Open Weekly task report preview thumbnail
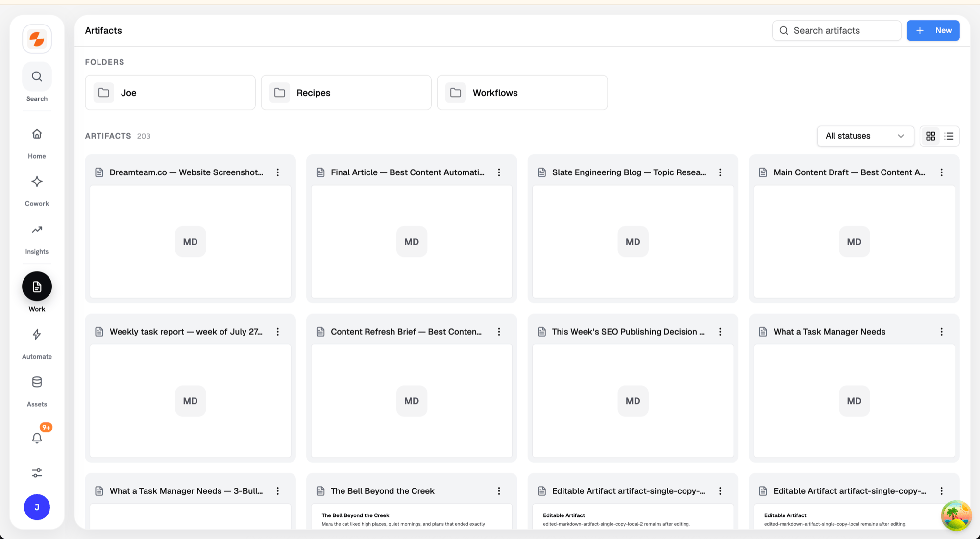Screen dimensions: 980x539 190,401
